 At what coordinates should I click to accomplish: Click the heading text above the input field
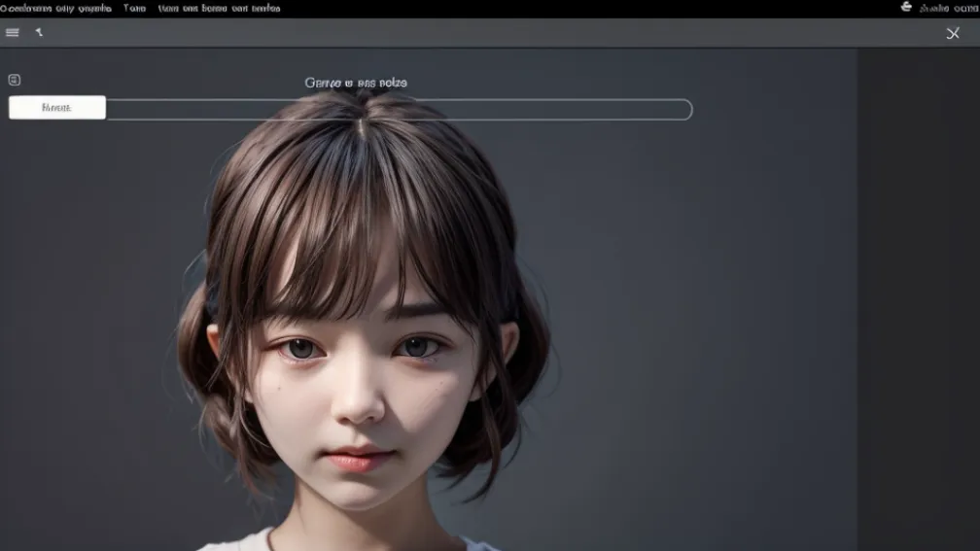356,83
